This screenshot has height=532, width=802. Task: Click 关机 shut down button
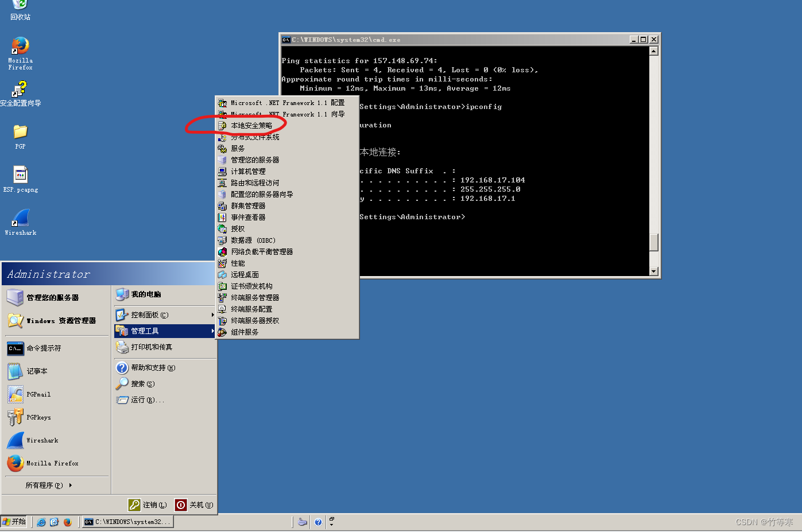(x=195, y=505)
